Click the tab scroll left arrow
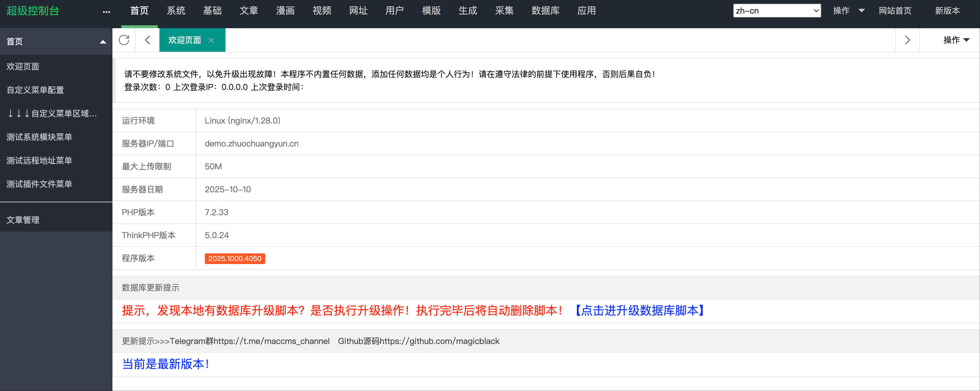This screenshot has width=980, height=391. pos(148,40)
